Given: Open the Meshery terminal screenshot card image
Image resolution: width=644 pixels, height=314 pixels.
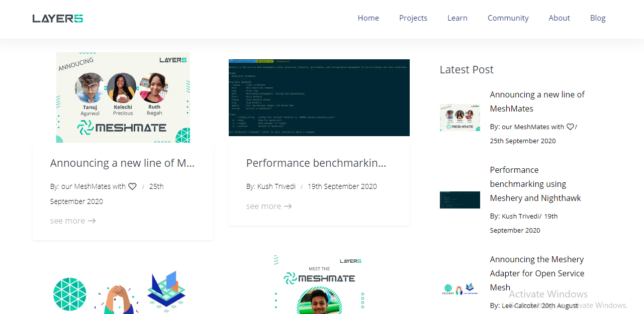Looking at the screenshot, I should (x=319, y=97).
